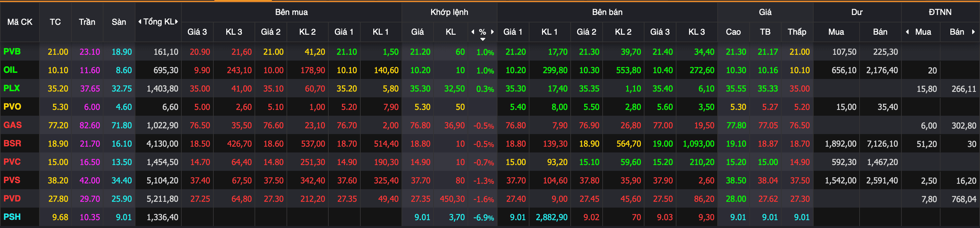Open stock symbol PVS
This screenshot has height=228, width=980.
12,180
